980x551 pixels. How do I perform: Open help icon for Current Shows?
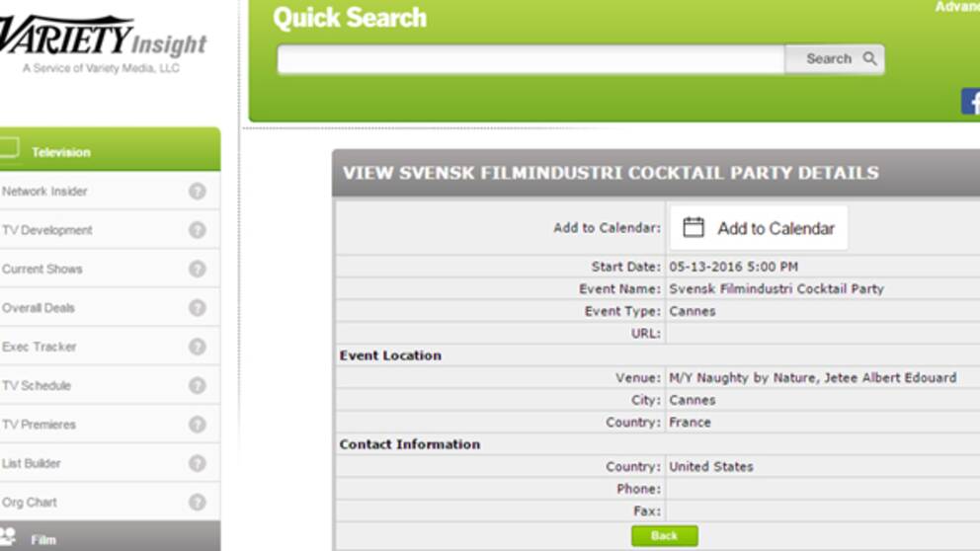coord(198,269)
